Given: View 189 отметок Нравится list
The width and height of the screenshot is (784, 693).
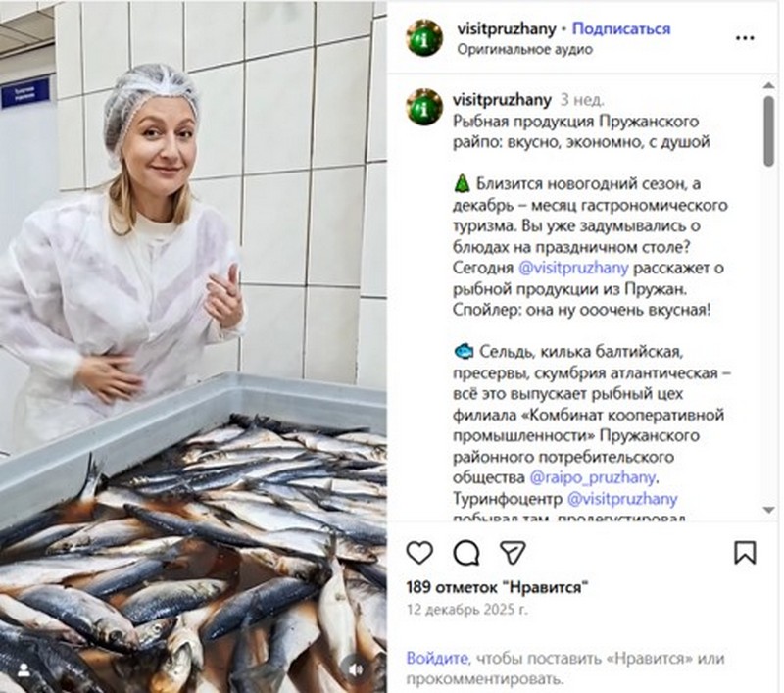Looking at the screenshot, I should click(497, 587).
